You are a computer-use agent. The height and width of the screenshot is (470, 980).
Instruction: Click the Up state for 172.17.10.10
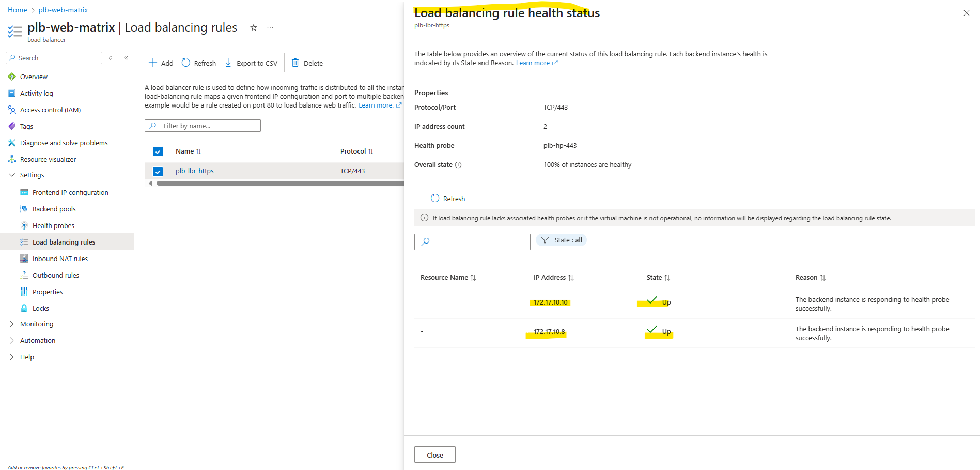[659, 302]
